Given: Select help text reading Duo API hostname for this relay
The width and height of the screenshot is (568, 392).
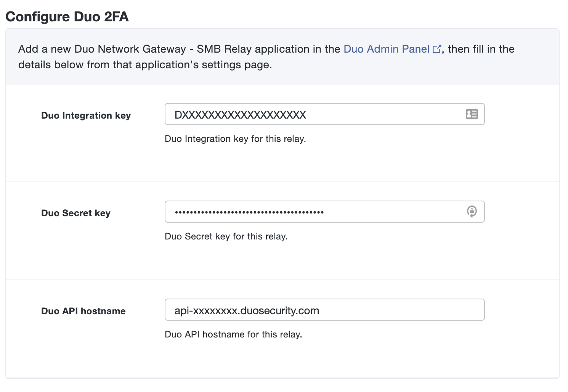Looking at the screenshot, I should (x=233, y=334).
